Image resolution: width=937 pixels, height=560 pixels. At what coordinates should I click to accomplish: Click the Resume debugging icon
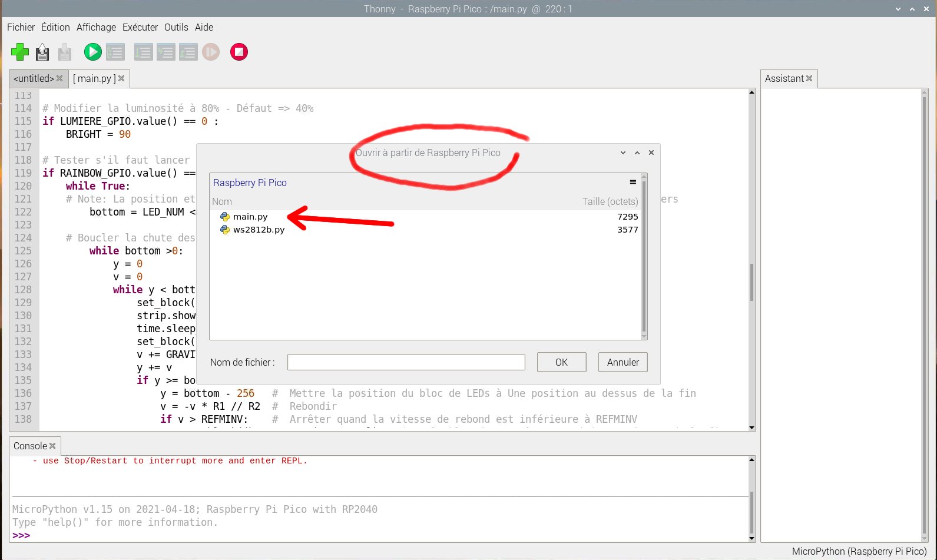211,52
